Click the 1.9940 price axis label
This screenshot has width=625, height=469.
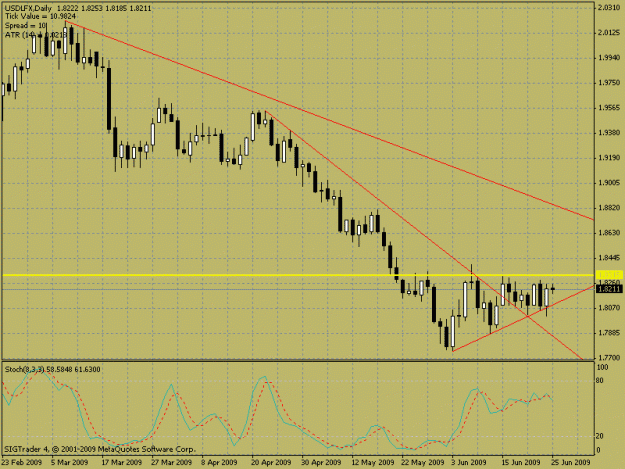609,58
